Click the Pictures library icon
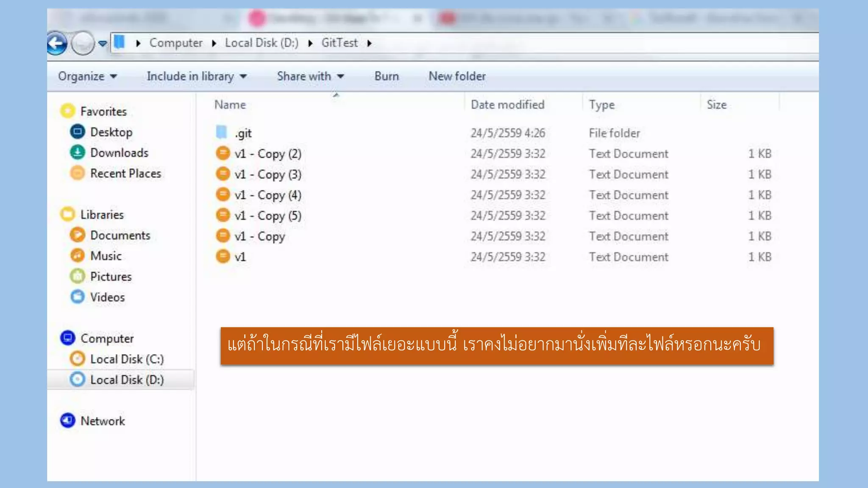 77,276
